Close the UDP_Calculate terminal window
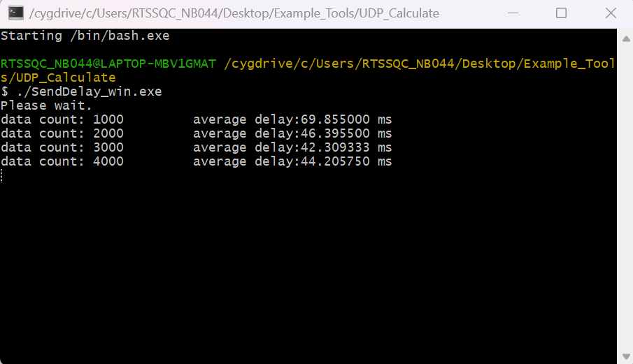 pyautogui.click(x=609, y=13)
